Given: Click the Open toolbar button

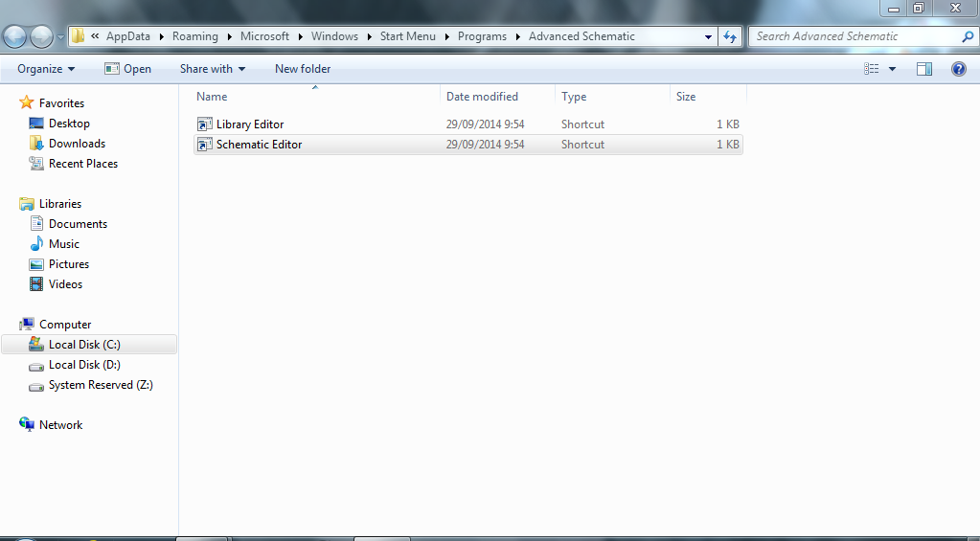Looking at the screenshot, I should [127, 69].
